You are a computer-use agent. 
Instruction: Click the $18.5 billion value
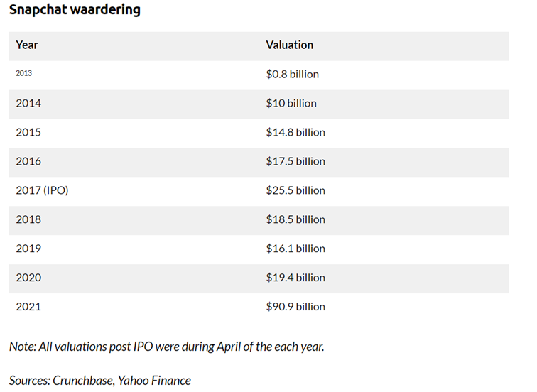pyautogui.click(x=295, y=219)
